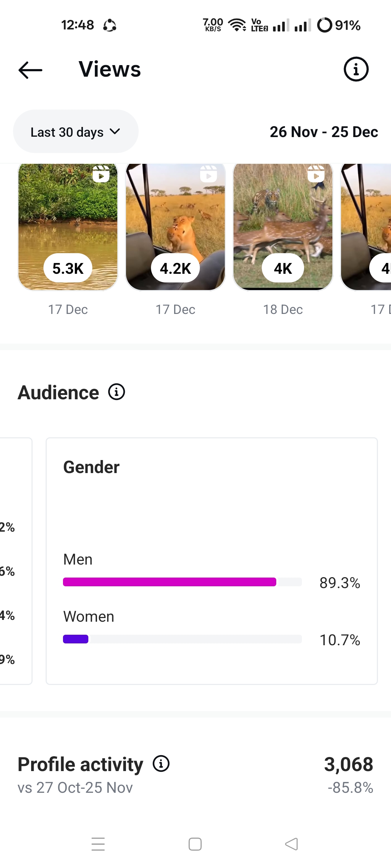Tap the partially visible left audience card
Screen dimensions: 391x868
click(15, 561)
